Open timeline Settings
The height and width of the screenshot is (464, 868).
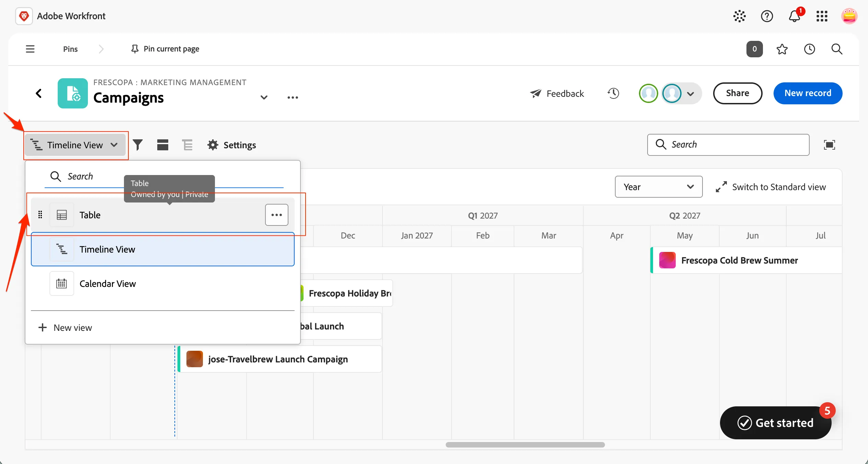[x=232, y=145]
